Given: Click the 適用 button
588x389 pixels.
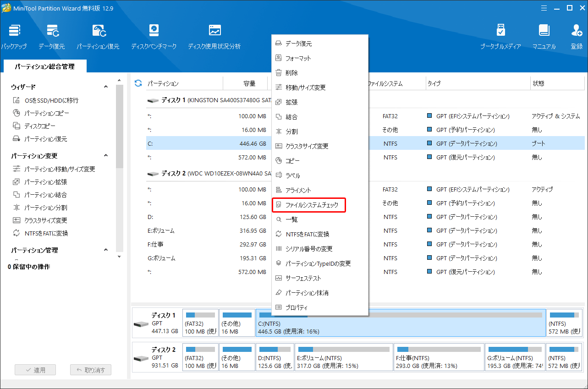Looking at the screenshot, I should 35,370.
